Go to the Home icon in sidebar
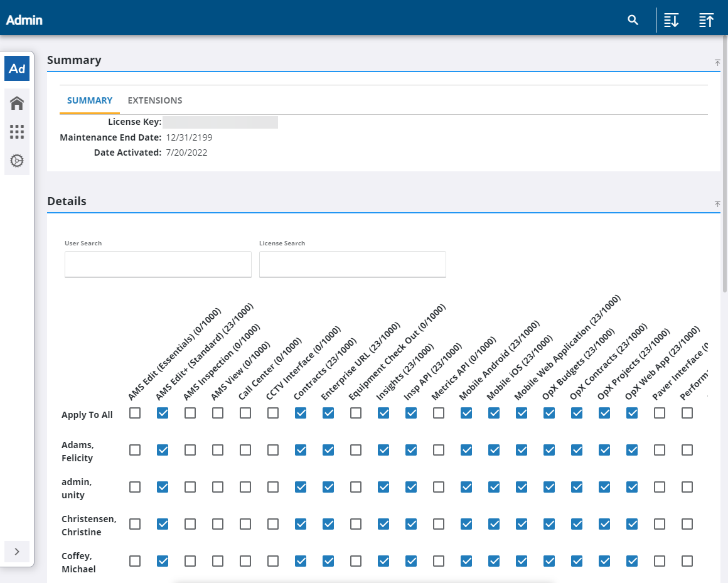The height and width of the screenshot is (583, 728). (x=17, y=103)
